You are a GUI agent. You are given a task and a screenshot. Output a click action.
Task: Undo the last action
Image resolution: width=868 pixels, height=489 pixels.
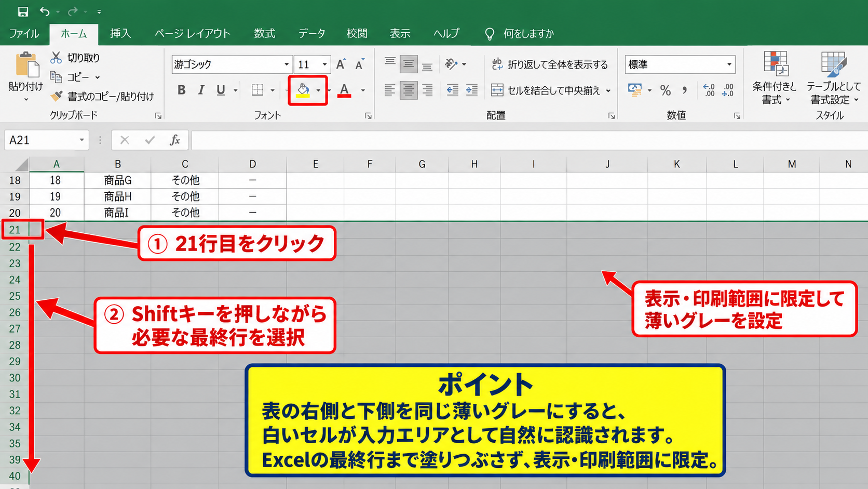pyautogui.click(x=45, y=11)
